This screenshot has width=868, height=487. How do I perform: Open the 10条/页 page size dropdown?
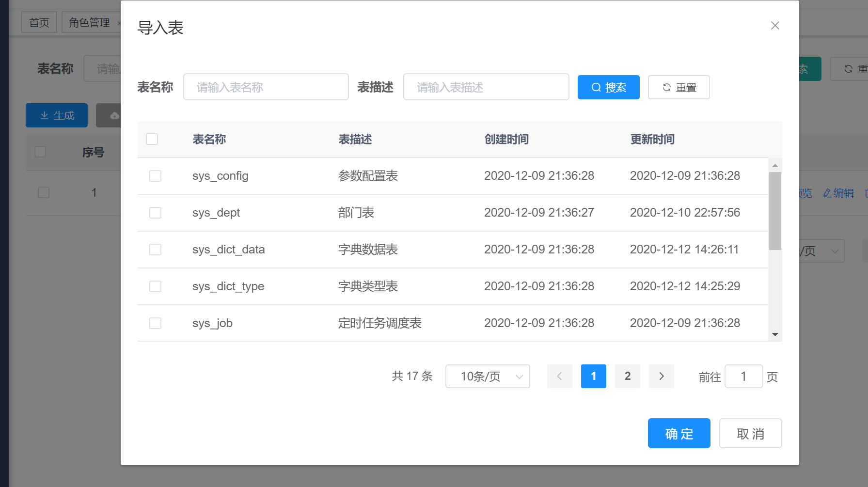tap(488, 377)
